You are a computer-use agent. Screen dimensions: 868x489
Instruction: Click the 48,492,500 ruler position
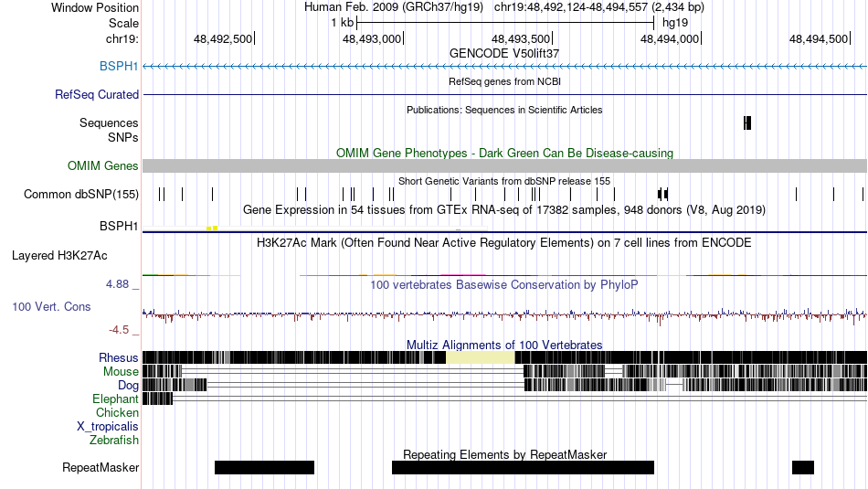(x=224, y=38)
